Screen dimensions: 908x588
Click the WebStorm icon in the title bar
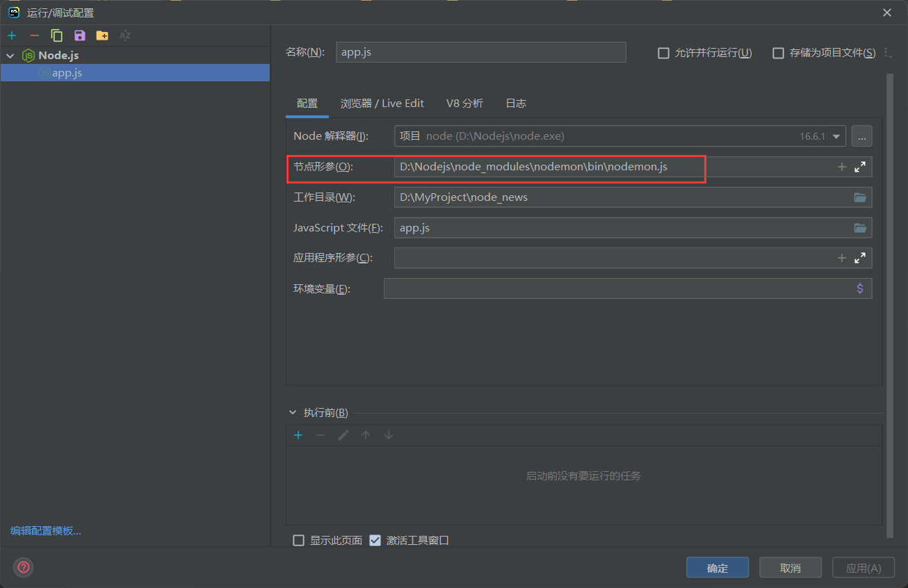[14, 13]
